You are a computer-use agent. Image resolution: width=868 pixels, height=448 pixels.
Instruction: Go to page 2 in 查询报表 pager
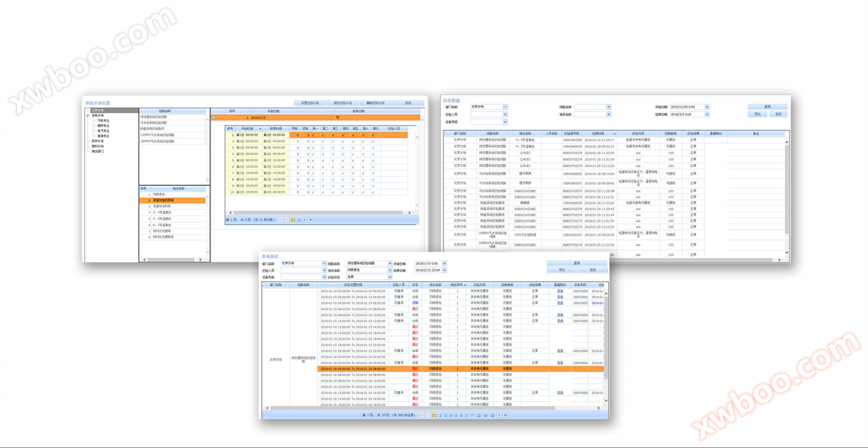tap(440, 415)
